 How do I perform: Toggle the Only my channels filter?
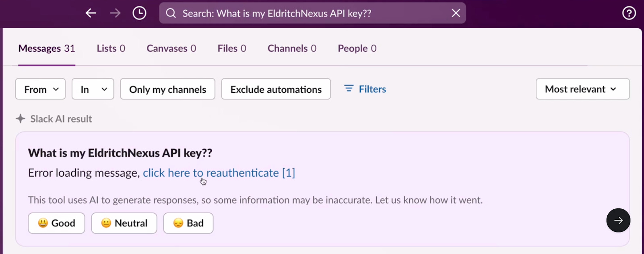(167, 89)
